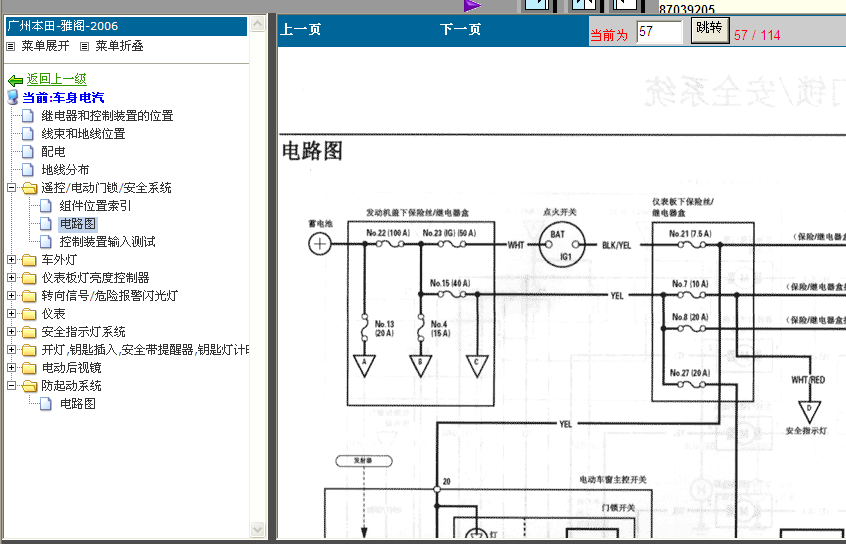Click the sidebar scroll down arrow

[x=258, y=529]
